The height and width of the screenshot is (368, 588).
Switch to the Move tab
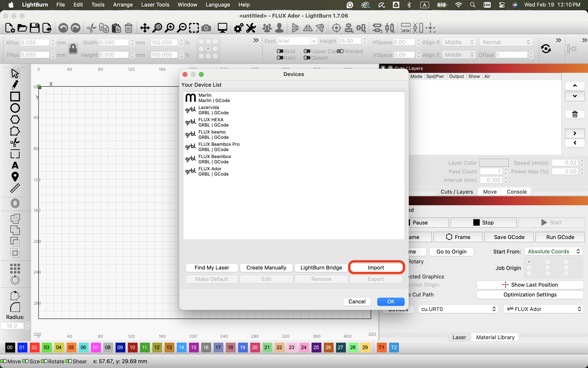(490, 192)
